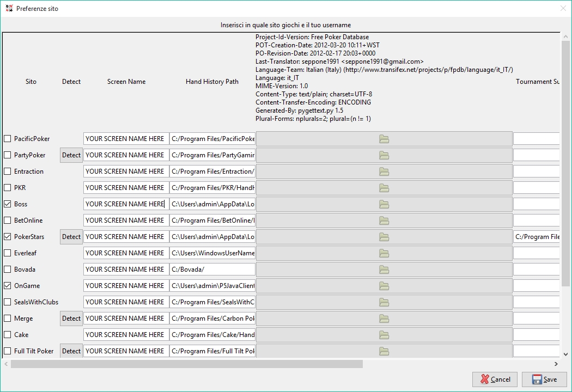Click Detect button for PartyPoker
Viewport: 572px width, 392px height.
[x=71, y=155]
